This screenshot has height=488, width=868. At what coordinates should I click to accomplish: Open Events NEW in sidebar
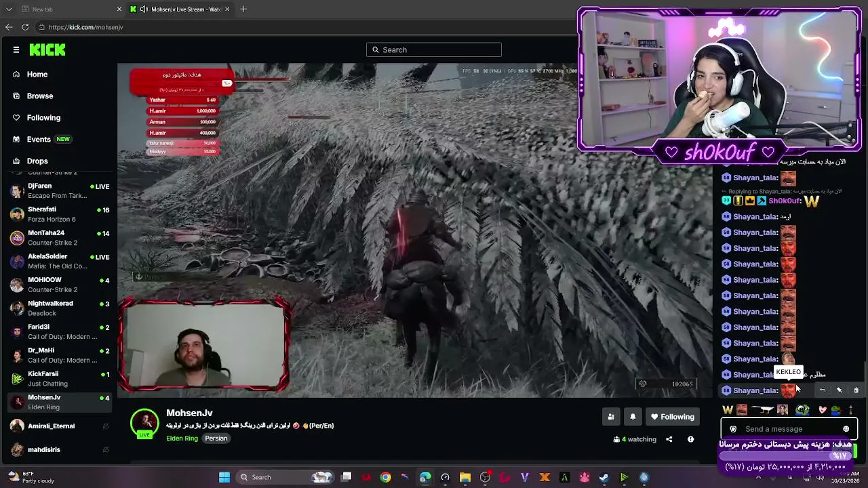coord(41,139)
